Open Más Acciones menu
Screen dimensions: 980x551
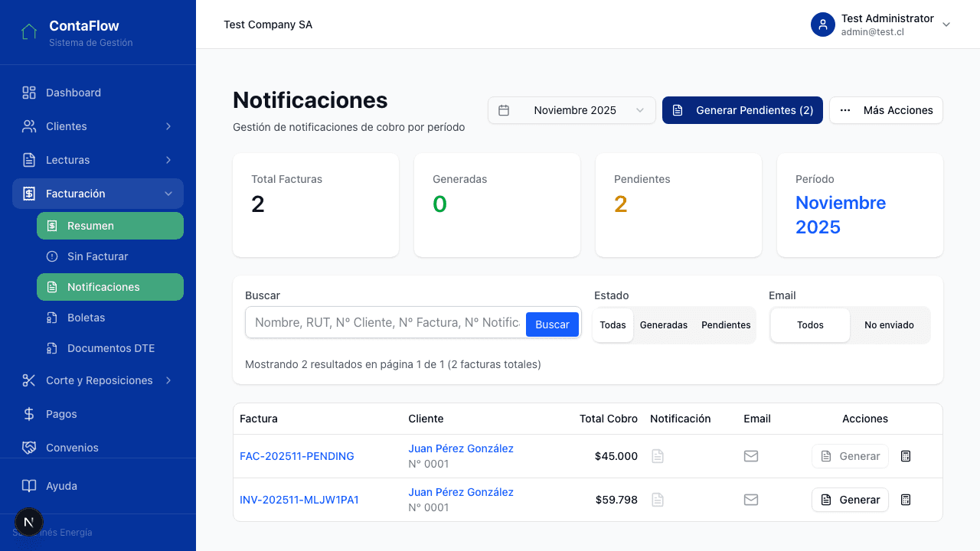point(887,110)
